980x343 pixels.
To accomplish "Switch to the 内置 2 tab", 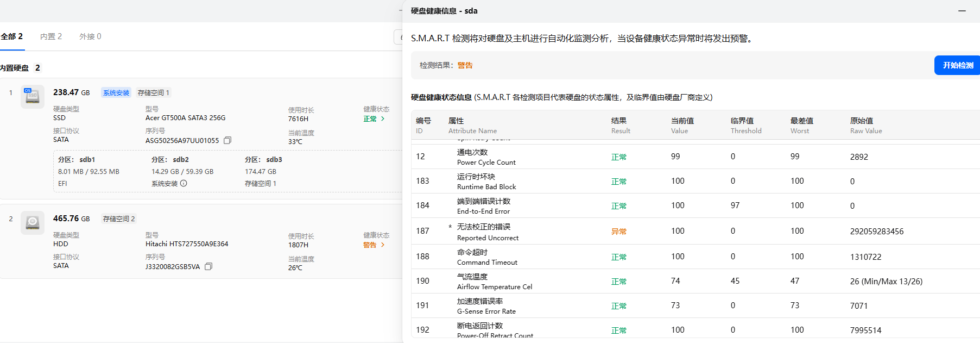I will (x=51, y=36).
